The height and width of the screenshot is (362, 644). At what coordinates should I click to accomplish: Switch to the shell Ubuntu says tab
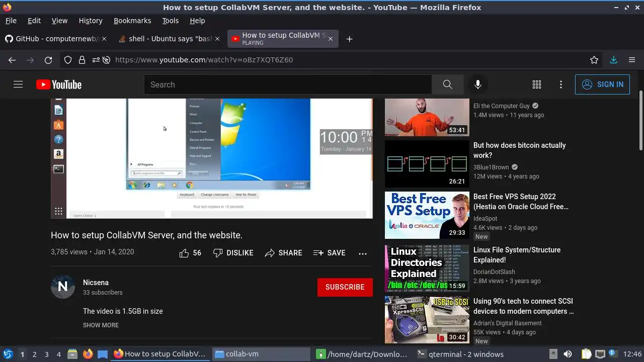(x=170, y=39)
